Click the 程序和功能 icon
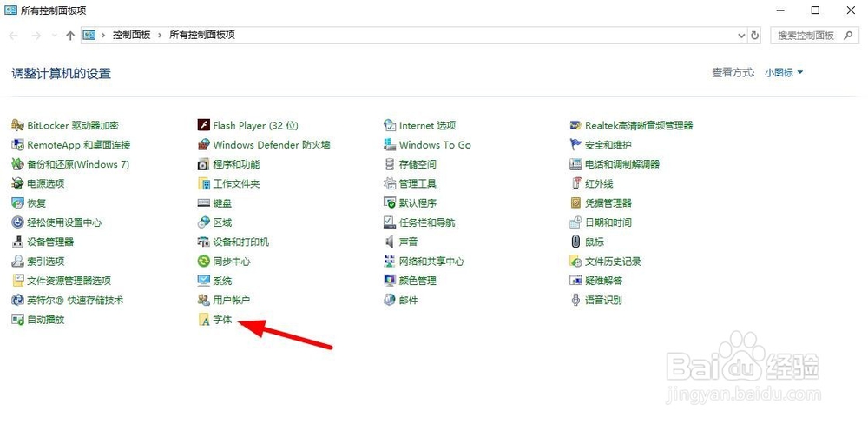Screen dimensions: 868x424 (204, 164)
